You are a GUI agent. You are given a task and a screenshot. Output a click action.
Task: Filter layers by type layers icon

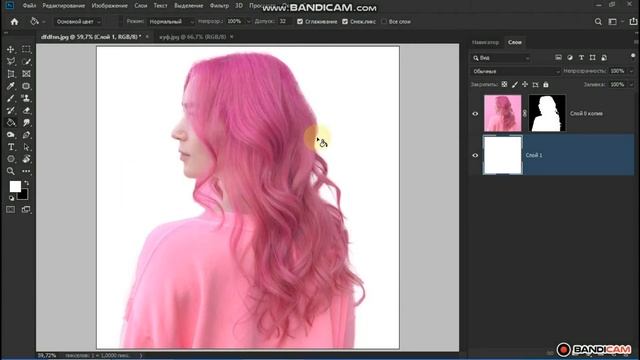pos(581,58)
